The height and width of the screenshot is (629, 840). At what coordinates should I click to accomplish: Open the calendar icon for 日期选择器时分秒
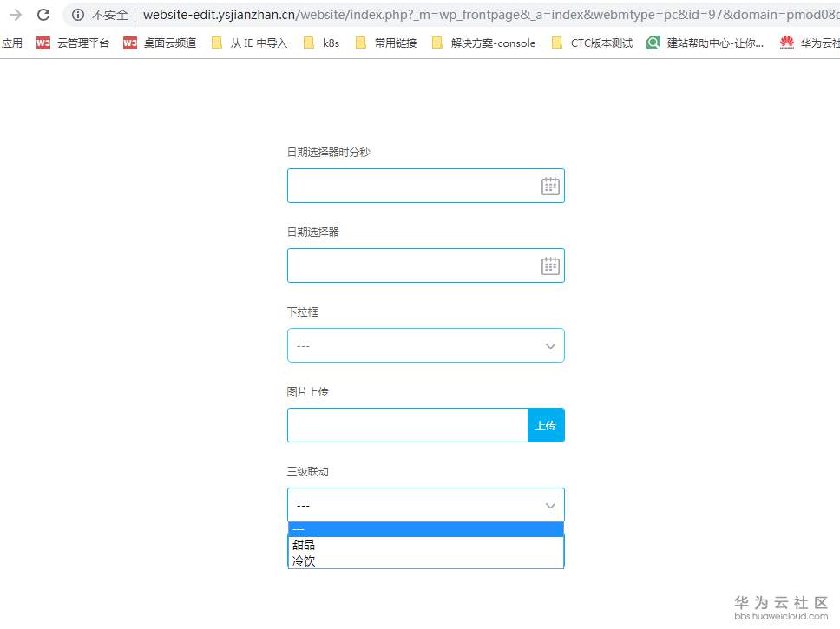click(x=550, y=185)
